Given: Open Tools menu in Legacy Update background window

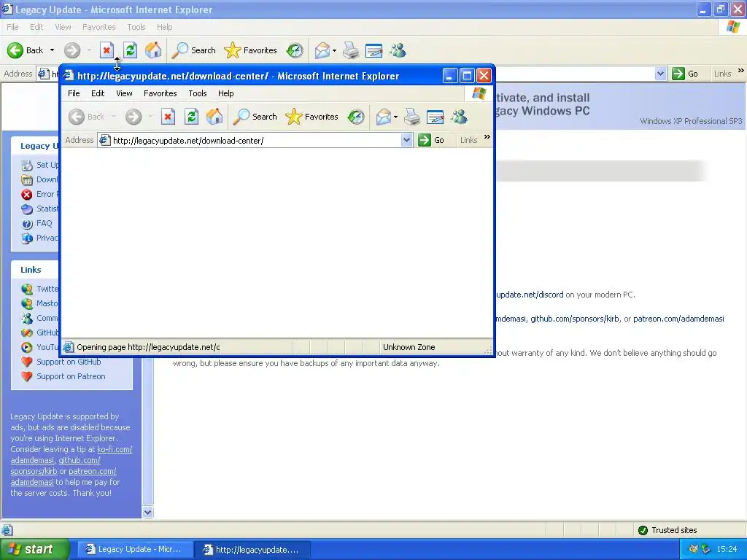Looking at the screenshot, I should click(x=136, y=27).
